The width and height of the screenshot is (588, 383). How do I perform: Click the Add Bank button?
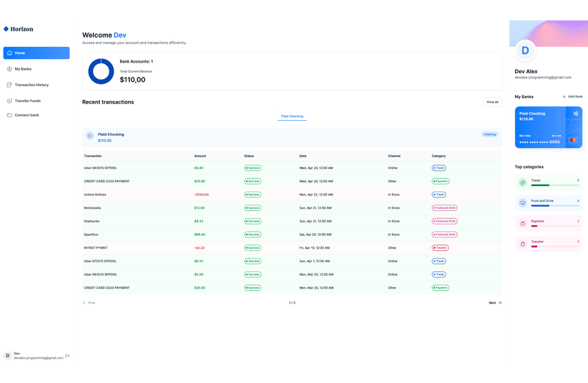[x=572, y=97]
